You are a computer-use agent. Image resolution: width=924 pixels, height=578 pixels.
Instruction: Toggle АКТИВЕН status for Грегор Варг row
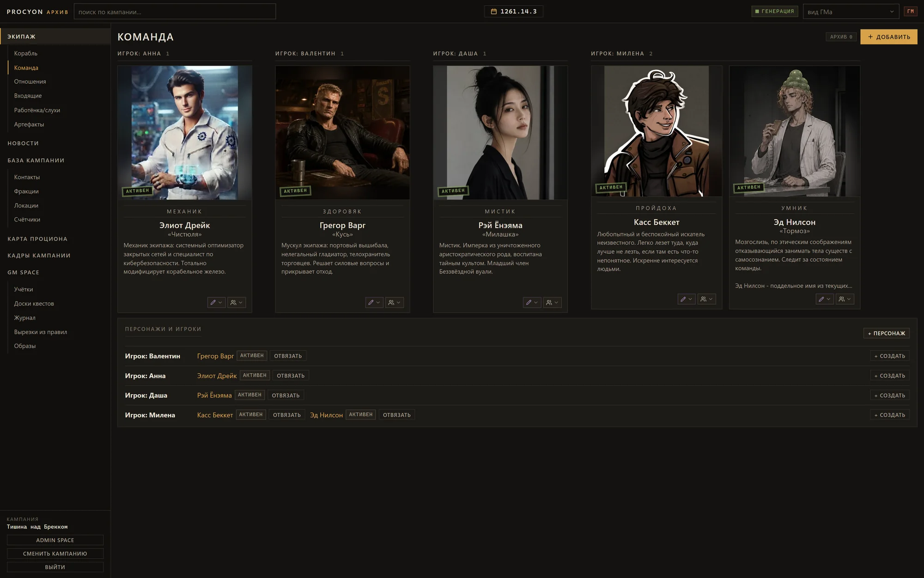tap(252, 356)
